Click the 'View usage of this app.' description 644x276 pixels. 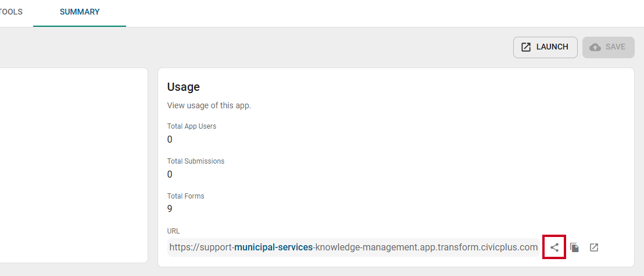(209, 106)
